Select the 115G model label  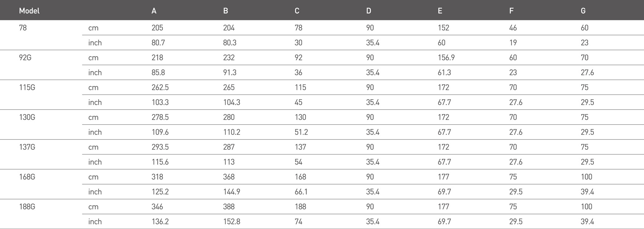coord(27,87)
